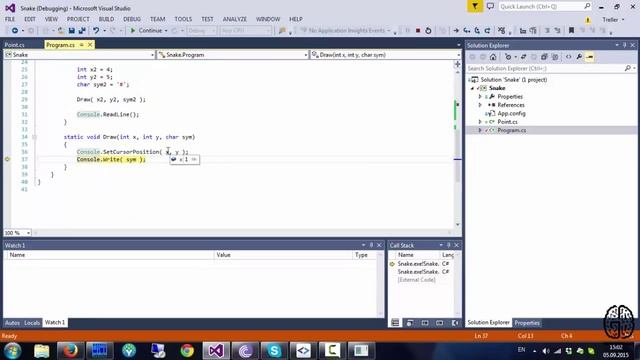Toggle the bookmark icon in toolbar
This screenshot has height=360, width=640.
tap(571, 31)
